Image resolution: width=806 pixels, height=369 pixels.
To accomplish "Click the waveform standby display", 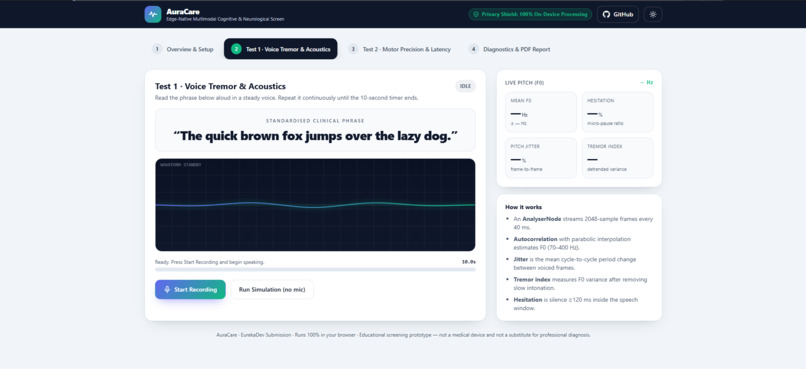I will tap(315, 205).
